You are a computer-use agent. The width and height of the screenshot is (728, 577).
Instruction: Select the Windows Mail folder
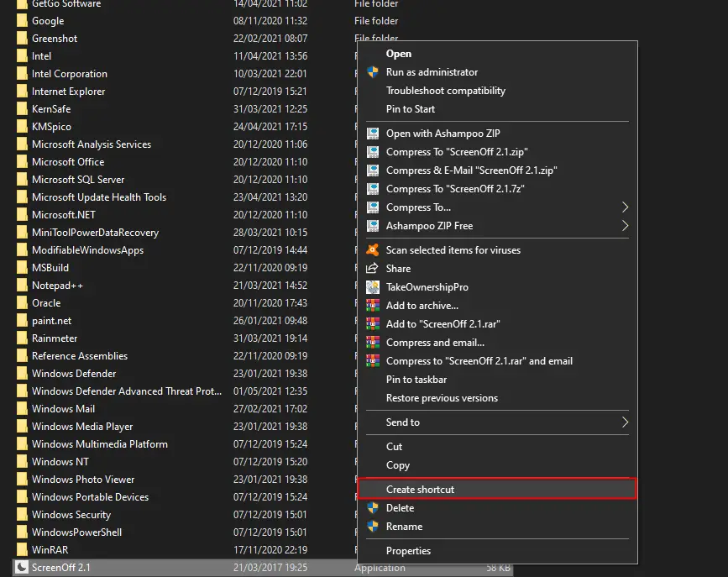[63, 409]
